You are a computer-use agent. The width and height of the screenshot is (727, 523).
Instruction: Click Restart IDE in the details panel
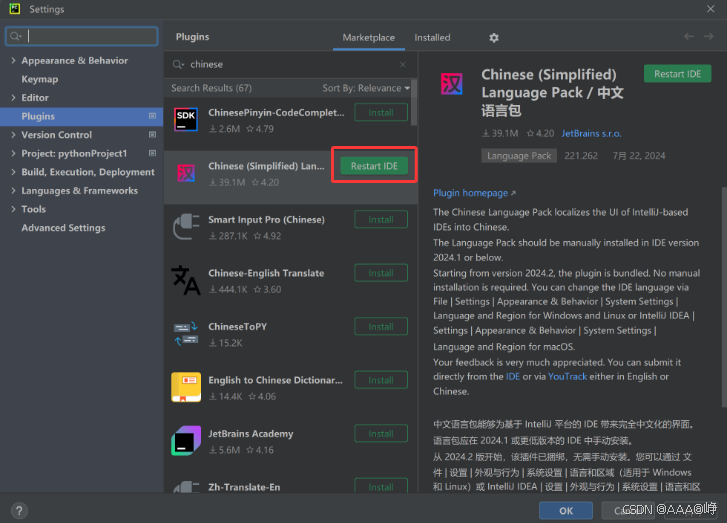coord(677,74)
